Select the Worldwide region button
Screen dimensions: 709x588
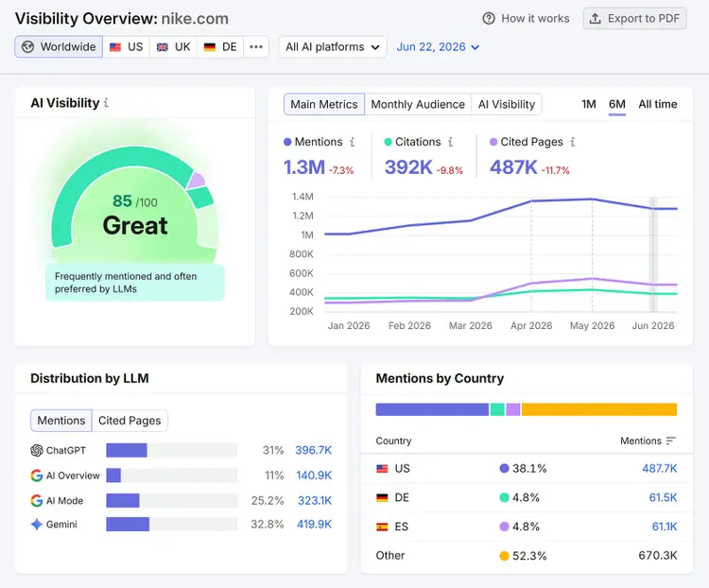point(59,47)
